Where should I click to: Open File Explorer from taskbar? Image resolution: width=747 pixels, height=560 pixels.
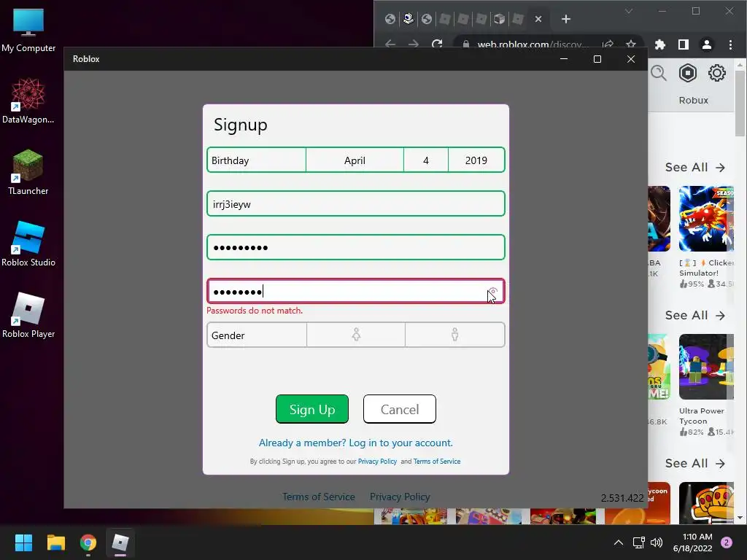[x=55, y=542]
